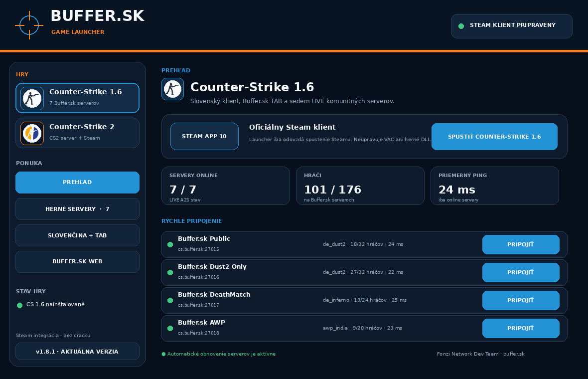Click de_dust2 · 27/32 hráčov · 22 ms

point(363,272)
